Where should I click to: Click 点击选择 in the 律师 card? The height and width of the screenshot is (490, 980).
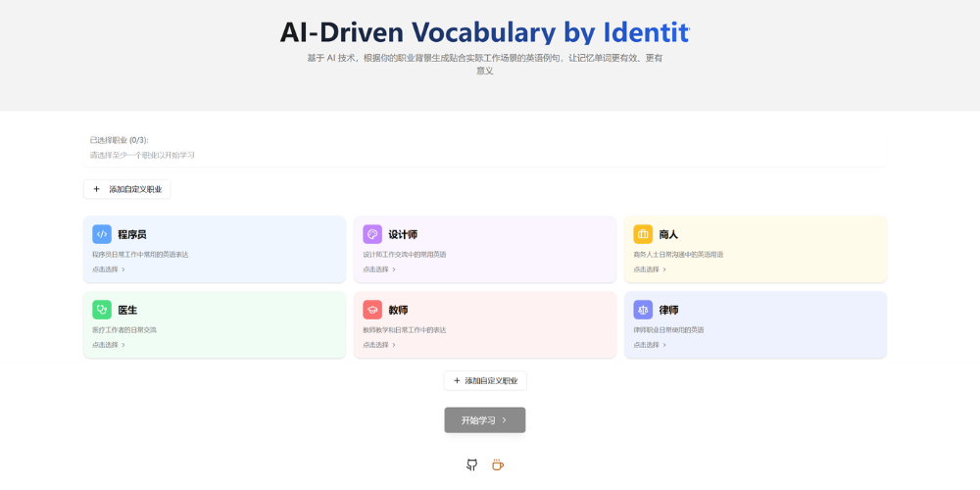click(650, 344)
